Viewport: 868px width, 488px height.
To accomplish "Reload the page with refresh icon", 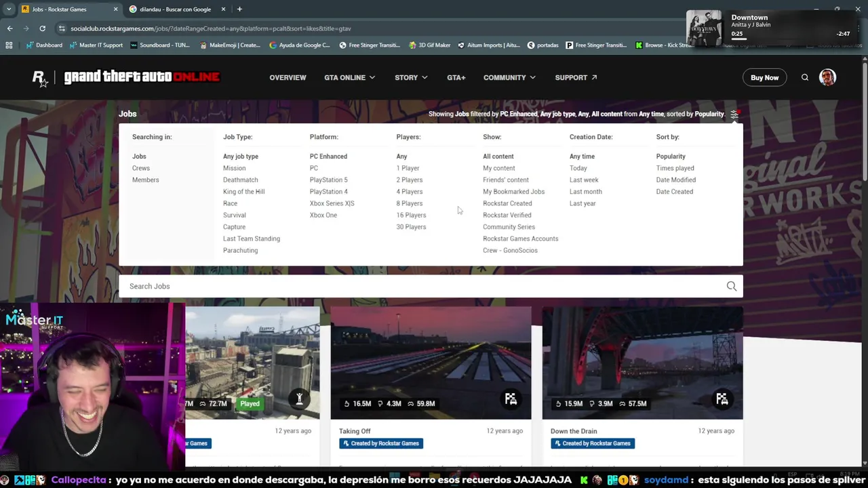I will click(42, 28).
